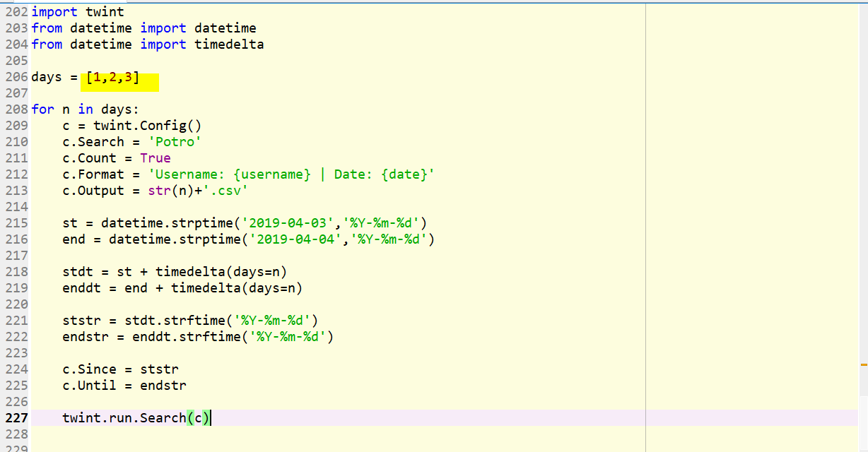Select the word 'twint' on line 202
The image size is (868, 452).
105,11
